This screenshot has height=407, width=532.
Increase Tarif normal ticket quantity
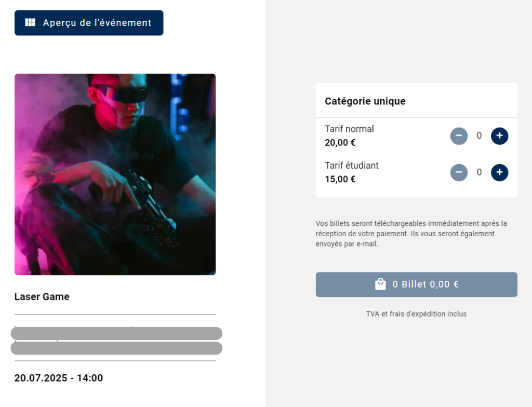coord(499,135)
